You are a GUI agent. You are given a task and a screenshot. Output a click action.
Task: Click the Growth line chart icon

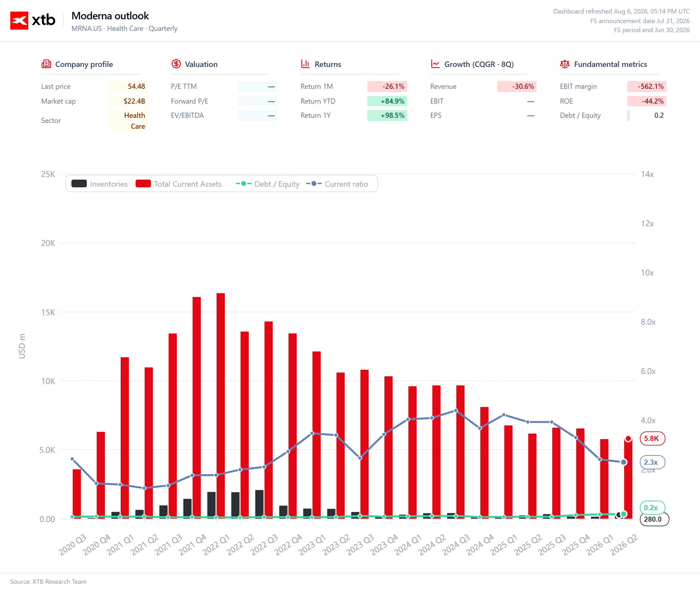click(x=435, y=64)
